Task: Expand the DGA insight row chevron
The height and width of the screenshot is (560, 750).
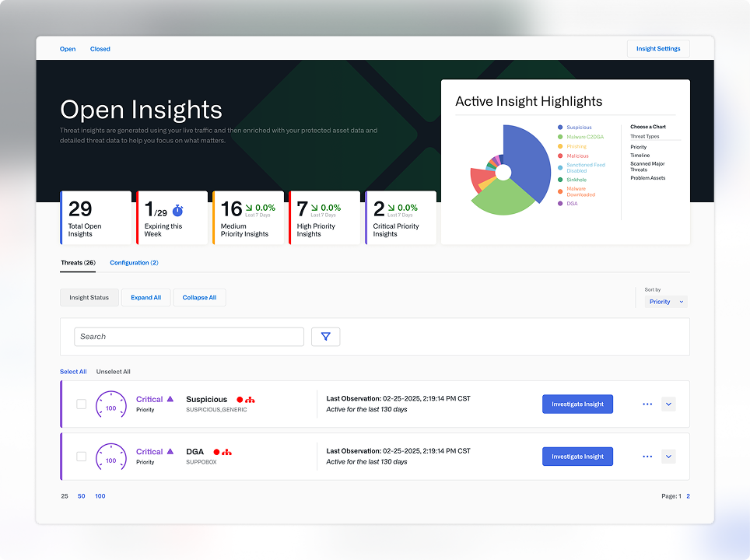Action: [668, 457]
